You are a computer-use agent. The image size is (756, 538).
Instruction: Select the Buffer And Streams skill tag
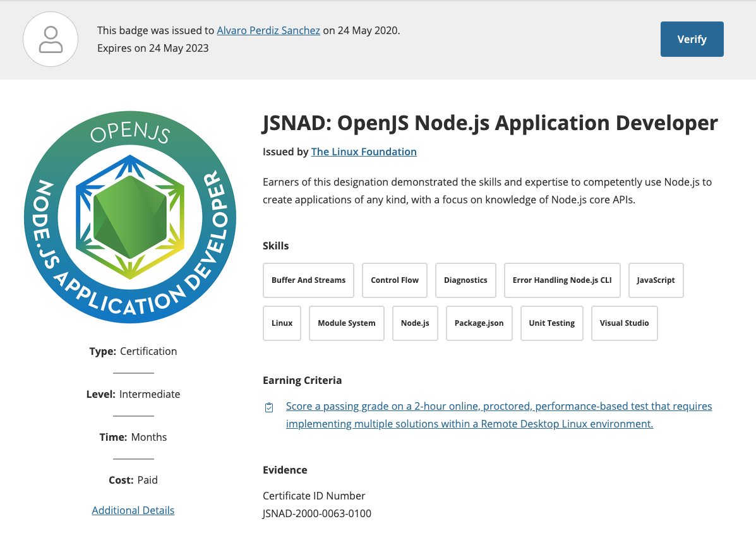coord(308,280)
